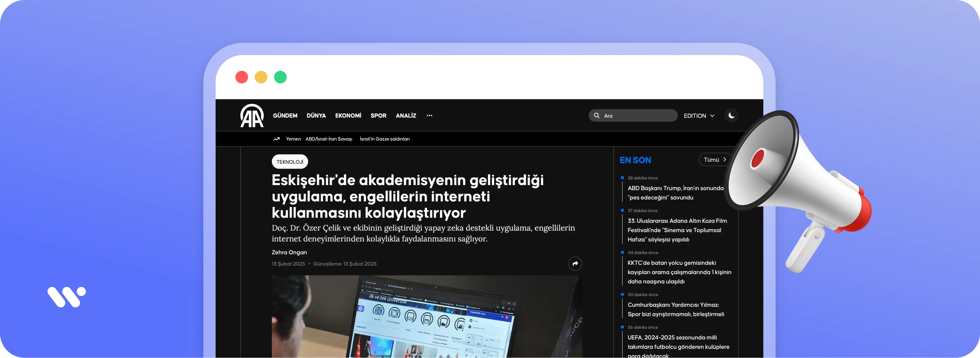Open Tümü all latest news button
Viewport: 980px width, 358px height.
714,160
